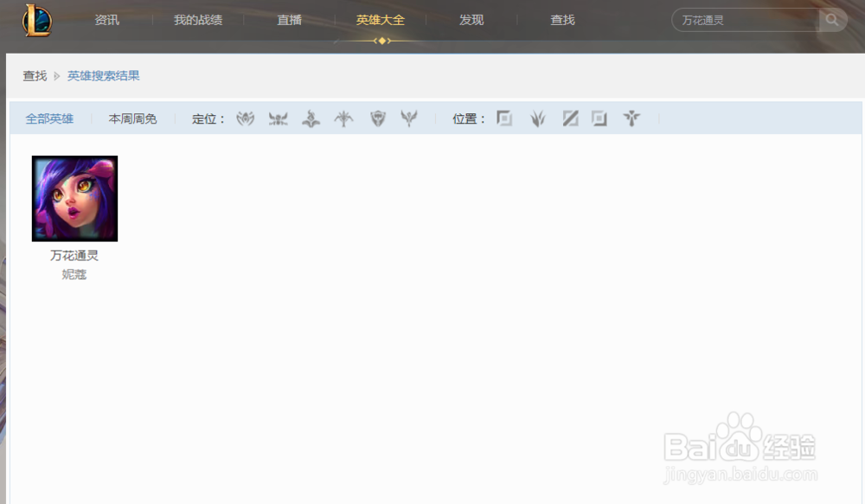Show 本周周免 free rotation champions
This screenshot has height=504, width=865.
(132, 118)
